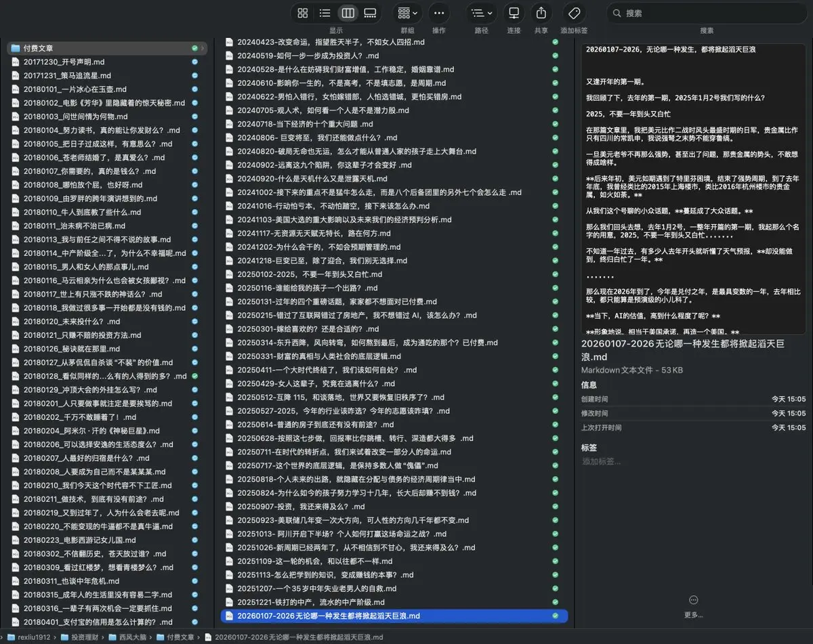Click file icon of 20171230_开号声明.md
This screenshot has width=813, height=644.
15,62
